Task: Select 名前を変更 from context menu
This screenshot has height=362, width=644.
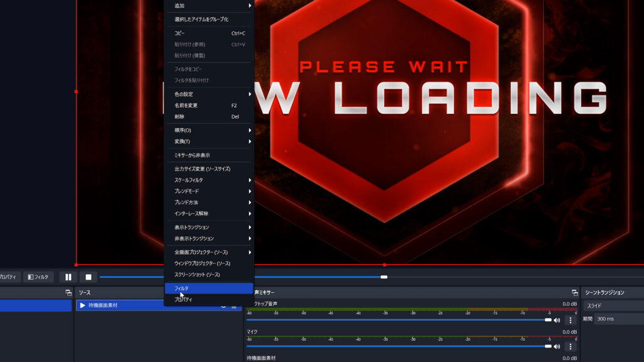Action: click(x=209, y=106)
